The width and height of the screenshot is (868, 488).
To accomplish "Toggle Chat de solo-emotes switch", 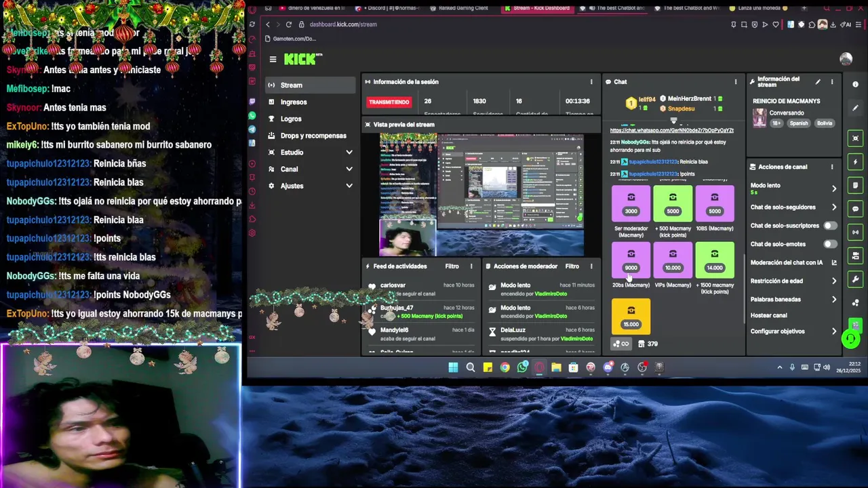I will tap(830, 244).
